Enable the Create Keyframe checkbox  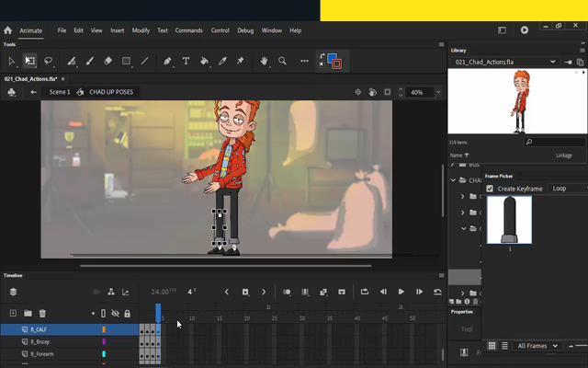pyautogui.click(x=490, y=189)
